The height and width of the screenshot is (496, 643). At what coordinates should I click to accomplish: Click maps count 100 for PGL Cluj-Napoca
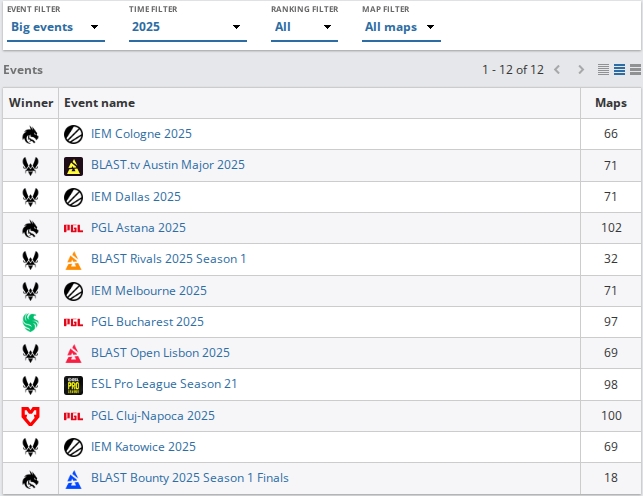point(611,416)
